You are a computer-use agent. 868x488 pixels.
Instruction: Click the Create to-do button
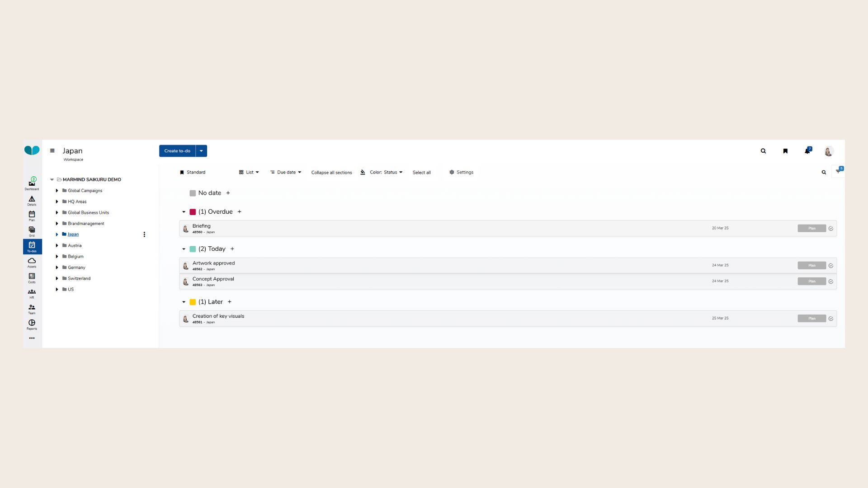pyautogui.click(x=177, y=151)
